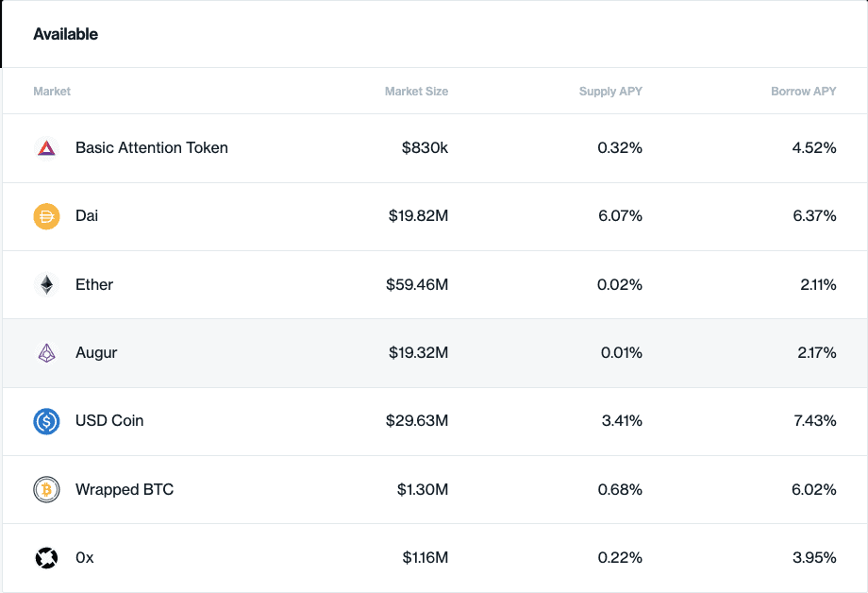
Task: Click the $19.82M market size value
Action: click(418, 216)
